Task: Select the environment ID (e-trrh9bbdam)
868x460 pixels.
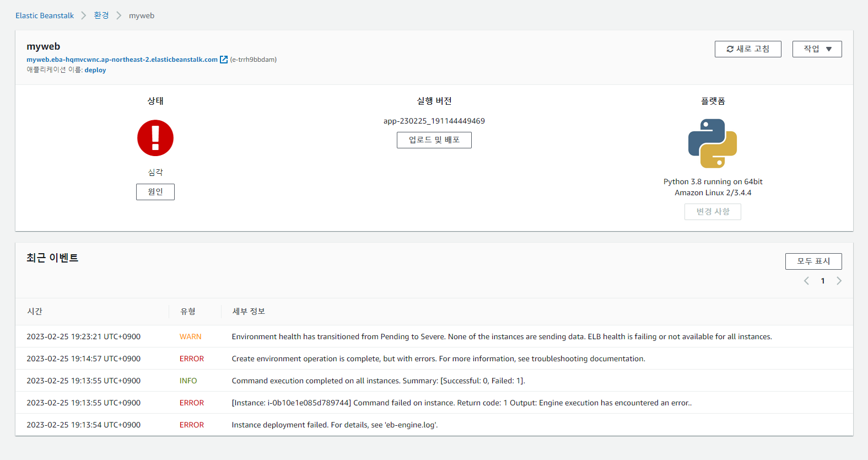Action: [254, 60]
